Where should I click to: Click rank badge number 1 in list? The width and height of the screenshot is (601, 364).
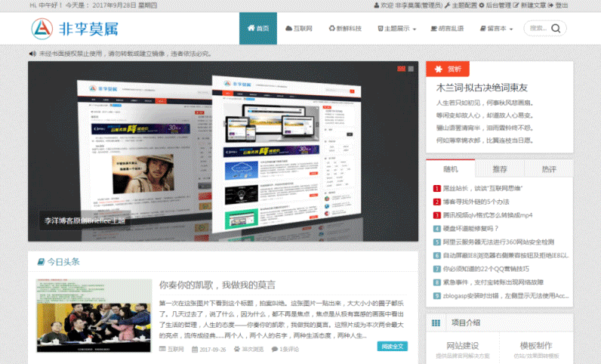(437, 188)
